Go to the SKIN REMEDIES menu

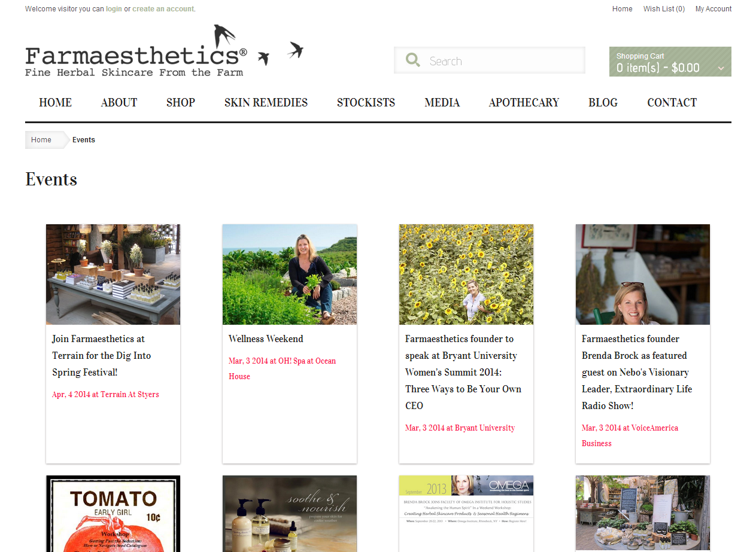point(266,102)
